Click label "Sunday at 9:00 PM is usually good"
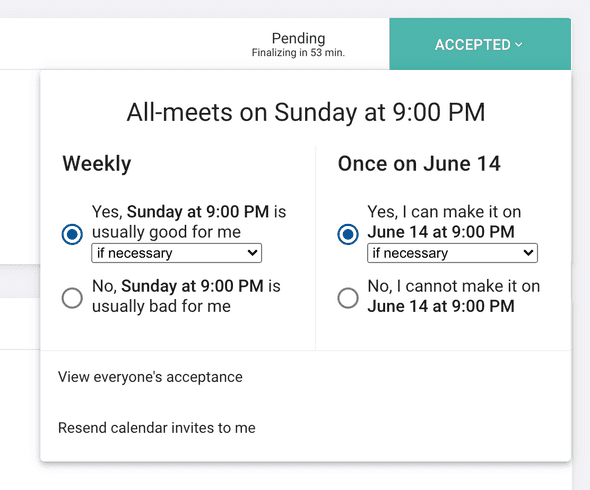 [x=189, y=222]
